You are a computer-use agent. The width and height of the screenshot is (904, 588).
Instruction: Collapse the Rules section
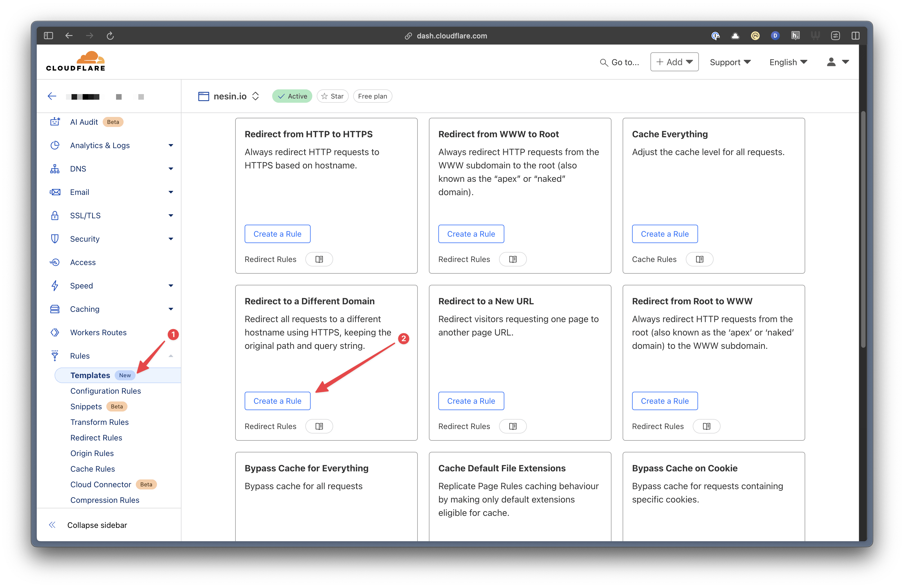pyautogui.click(x=171, y=356)
